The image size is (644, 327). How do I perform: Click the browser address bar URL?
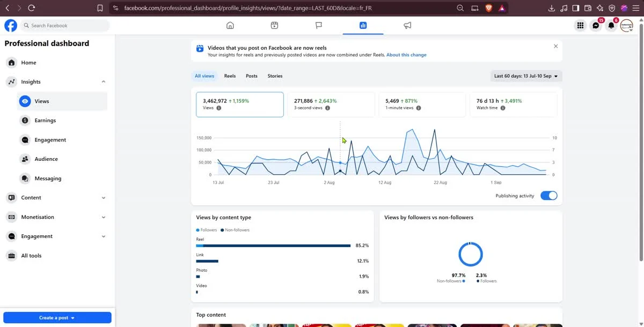[x=248, y=8]
